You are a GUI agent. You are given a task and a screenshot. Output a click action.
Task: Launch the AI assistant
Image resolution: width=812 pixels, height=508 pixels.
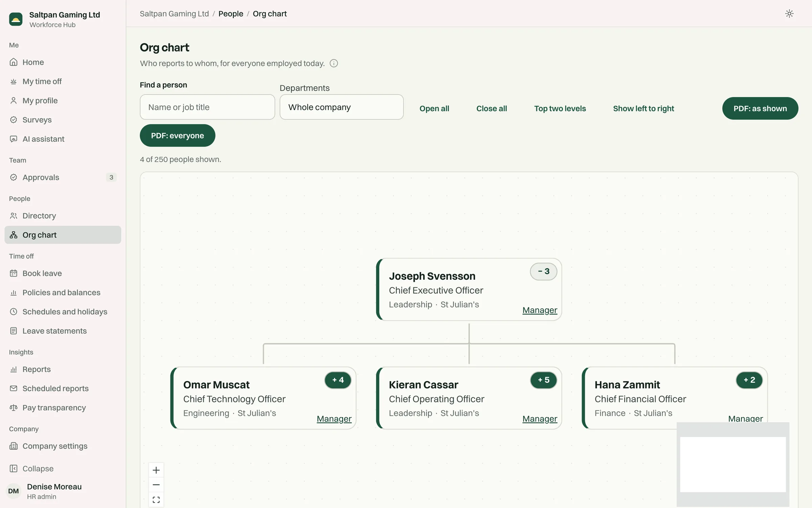pyautogui.click(x=63, y=139)
